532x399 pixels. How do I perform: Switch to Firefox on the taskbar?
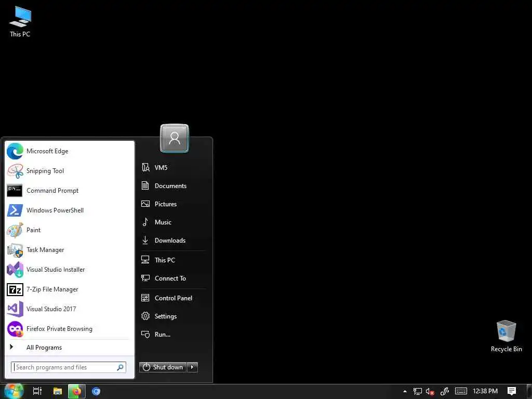(77, 391)
